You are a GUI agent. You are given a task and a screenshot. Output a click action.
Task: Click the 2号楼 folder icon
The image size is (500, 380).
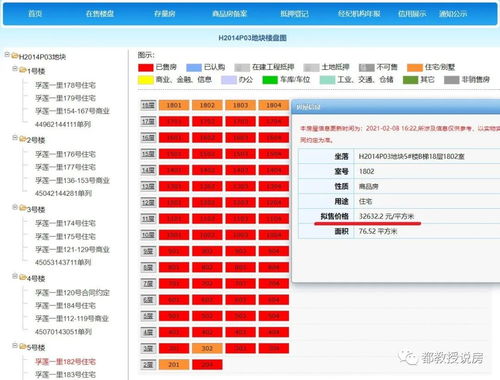point(22,139)
